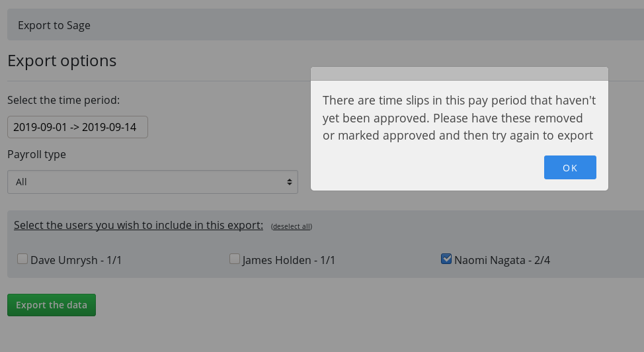Dismiss the dialog with the OK button
Screen dimensions: 644x352
tap(570, 167)
